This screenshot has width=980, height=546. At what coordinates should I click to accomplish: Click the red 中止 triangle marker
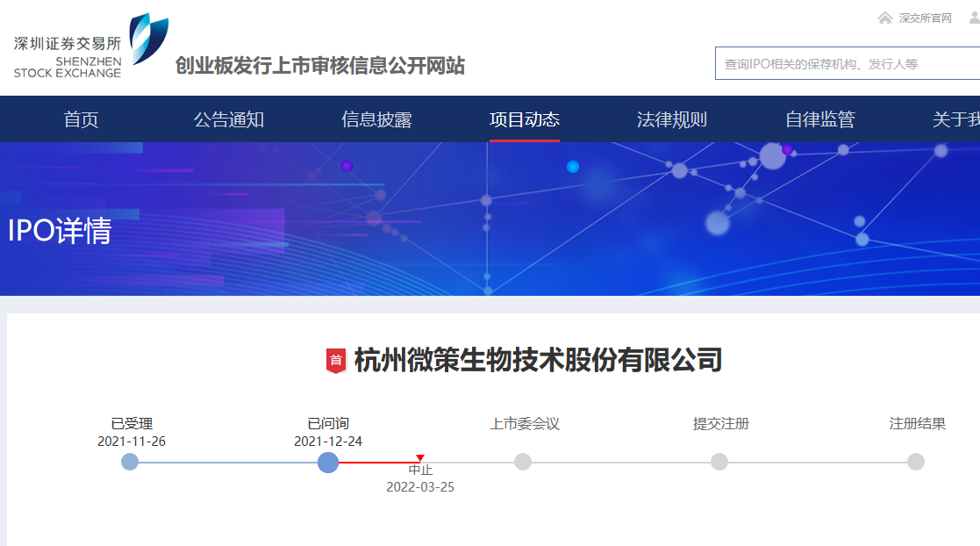coord(420,458)
